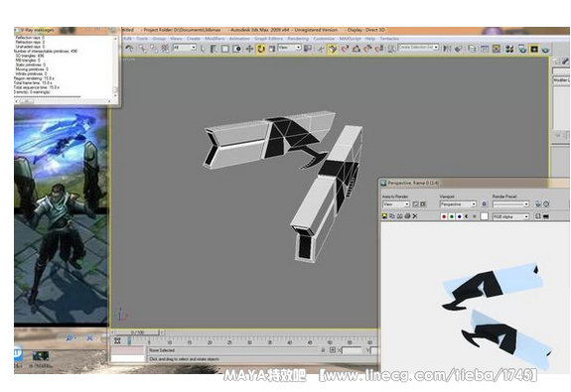Toggle the green channel in render window
571x392 pixels.
(x=452, y=216)
